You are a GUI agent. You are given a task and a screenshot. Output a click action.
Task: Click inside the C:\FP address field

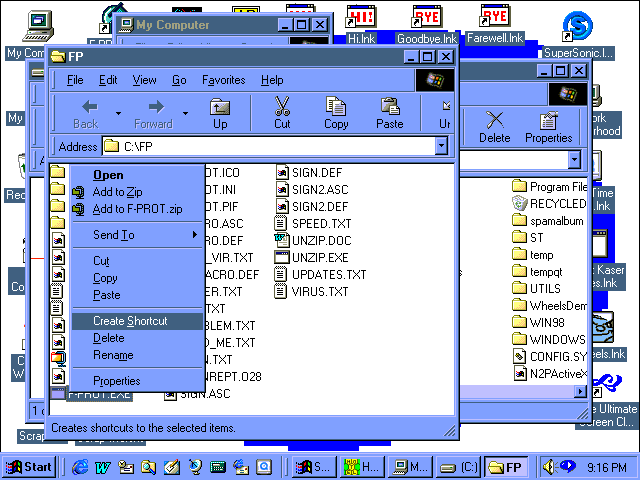[x=269, y=146]
